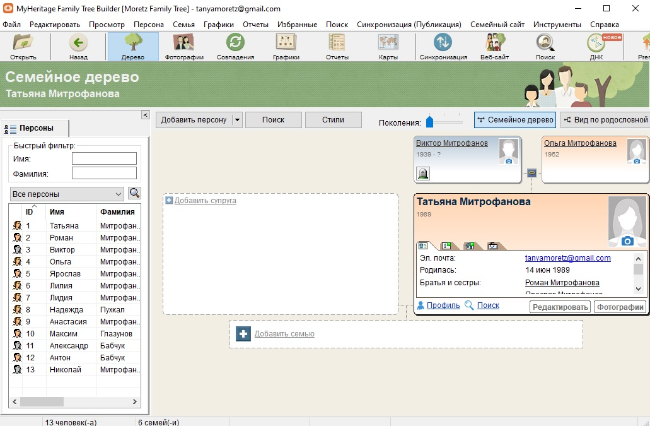Click camera icon on Ольга Митрофанова's photo
Image resolution: width=650 pixels, height=426 pixels.
[x=637, y=161]
